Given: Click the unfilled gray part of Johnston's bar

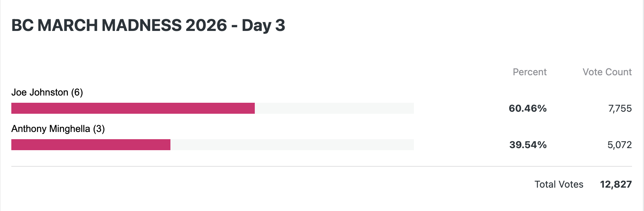Looking at the screenshot, I should pyautogui.click(x=334, y=108).
